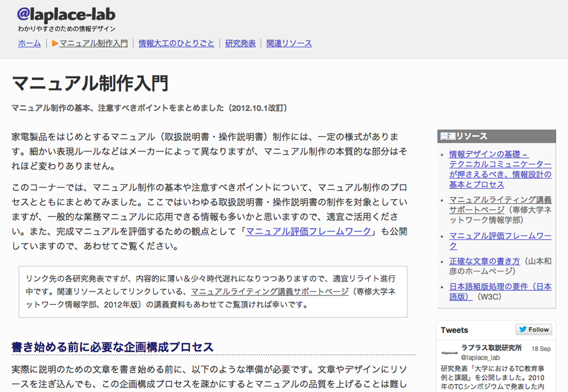568x392 pixels.
Task: Open the 情報大工のひとりごと navigation link
Action: click(176, 43)
